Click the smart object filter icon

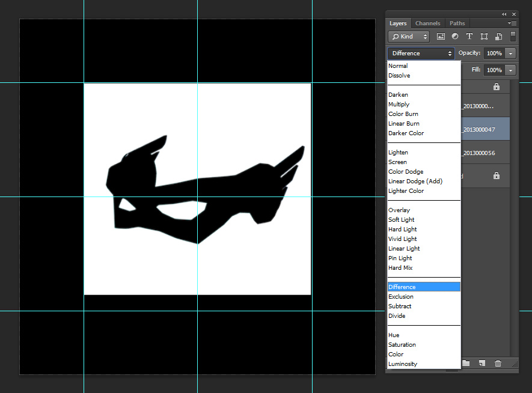(498, 37)
